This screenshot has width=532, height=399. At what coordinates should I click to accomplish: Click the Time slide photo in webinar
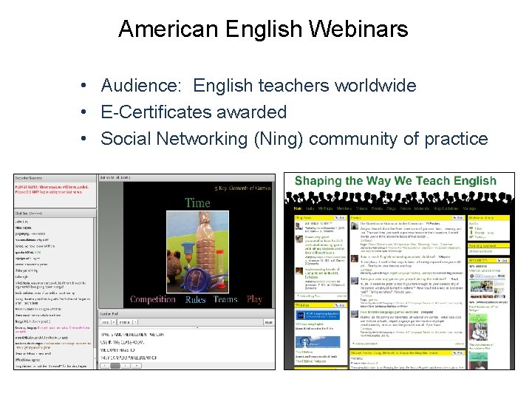(197, 252)
